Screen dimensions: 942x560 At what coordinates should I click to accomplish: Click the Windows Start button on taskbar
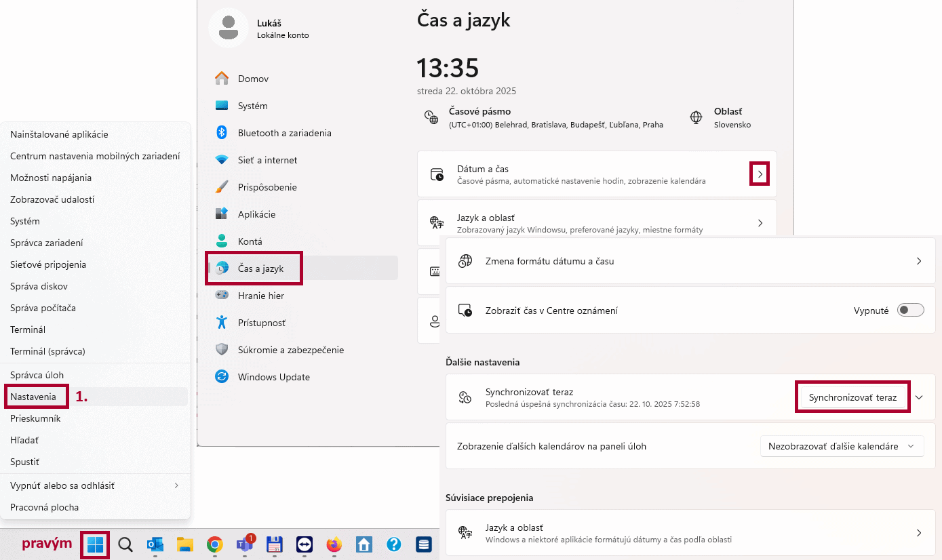click(96, 544)
